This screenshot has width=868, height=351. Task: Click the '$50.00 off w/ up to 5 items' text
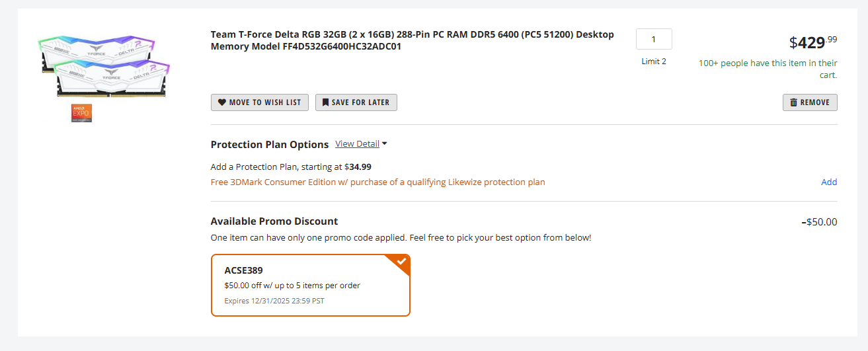[x=292, y=286]
